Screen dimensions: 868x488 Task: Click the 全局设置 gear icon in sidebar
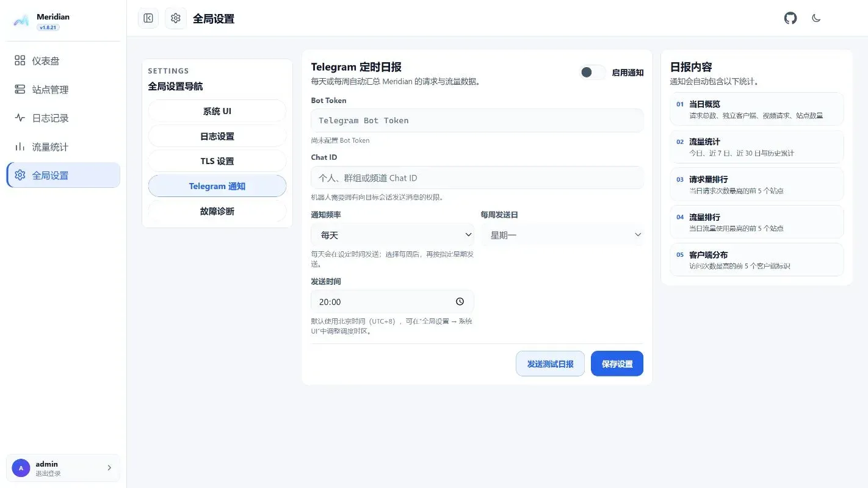point(20,176)
